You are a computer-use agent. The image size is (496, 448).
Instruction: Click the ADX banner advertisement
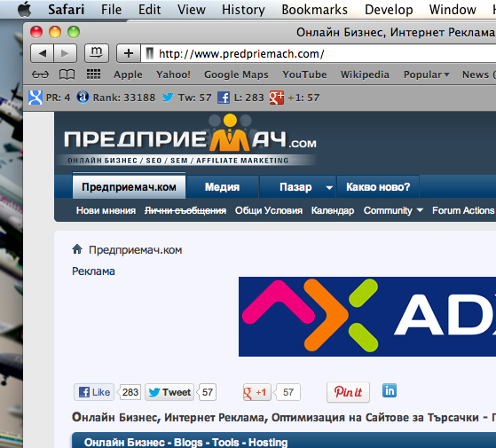click(x=367, y=317)
